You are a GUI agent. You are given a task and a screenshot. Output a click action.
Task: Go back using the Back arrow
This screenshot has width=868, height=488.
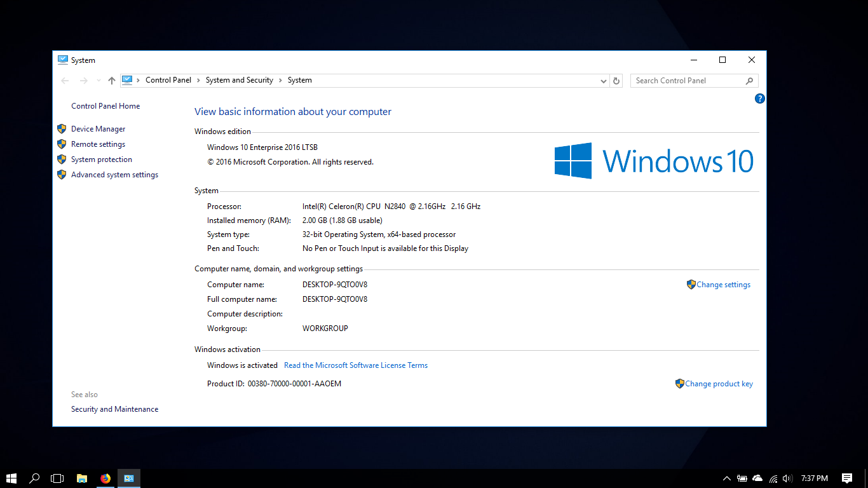coord(65,81)
